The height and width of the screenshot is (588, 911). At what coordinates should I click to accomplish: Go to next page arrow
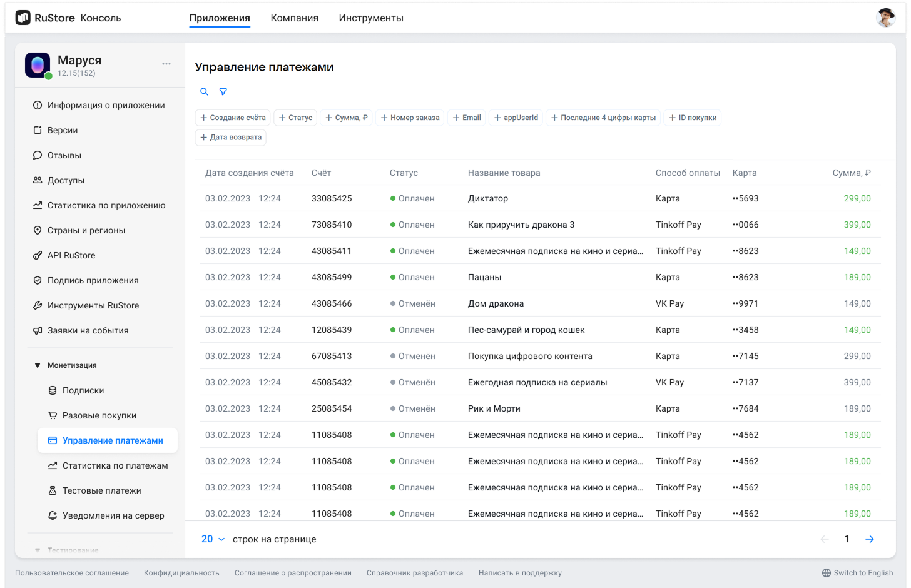tap(870, 539)
